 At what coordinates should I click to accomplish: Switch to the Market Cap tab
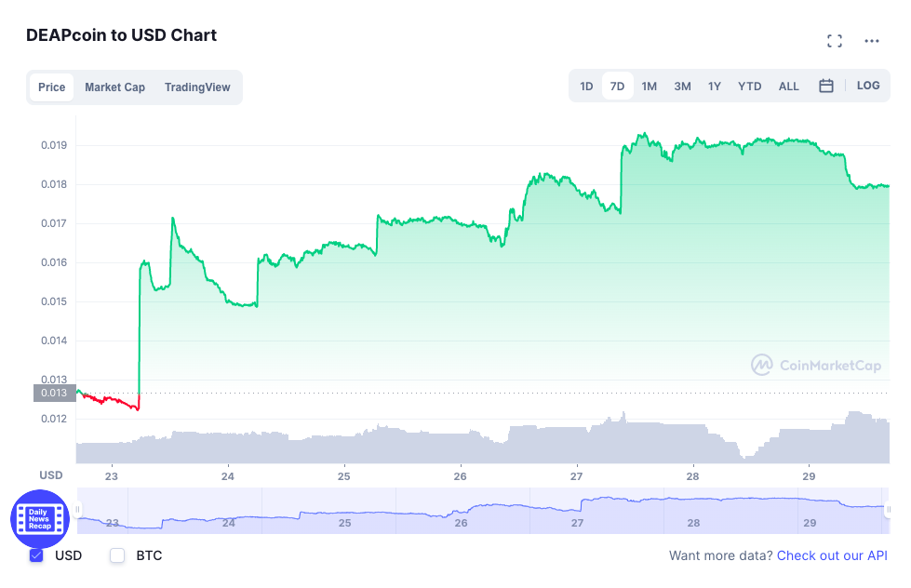pos(115,87)
